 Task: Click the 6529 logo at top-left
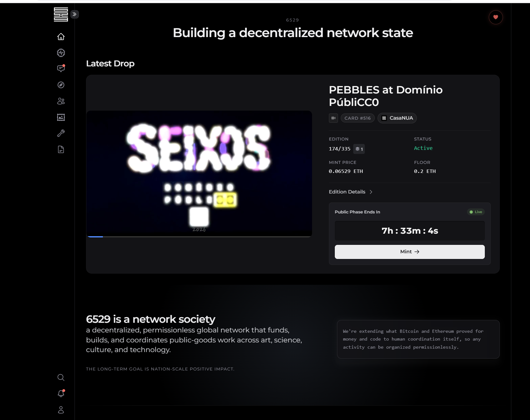pos(61,14)
